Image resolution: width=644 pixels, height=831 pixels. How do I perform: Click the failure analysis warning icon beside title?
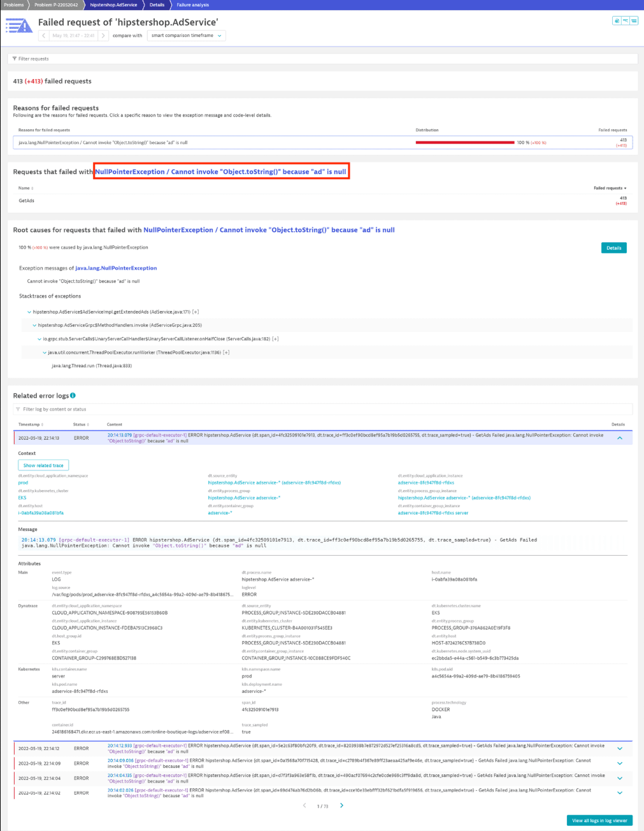(19, 26)
